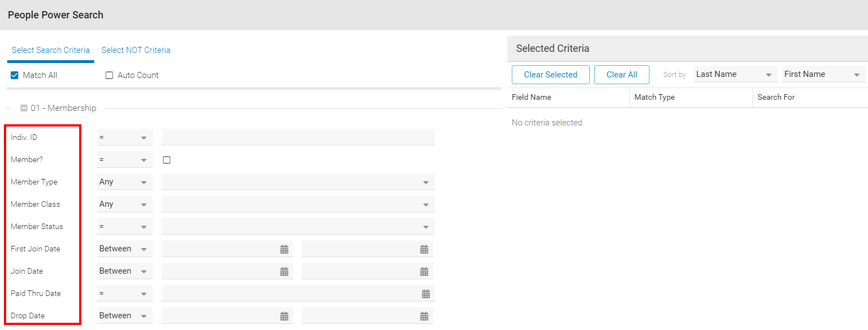Click the Paid Thru Date label
Screen dimensions: 868x330
pos(36,293)
